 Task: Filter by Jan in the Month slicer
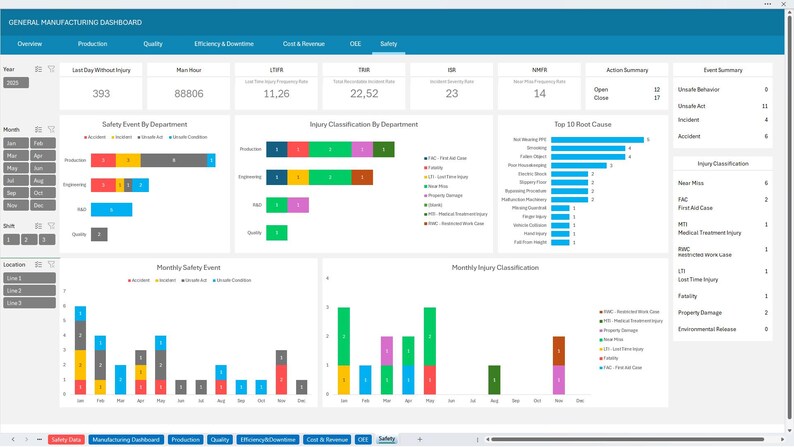pyautogui.click(x=16, y=143)
